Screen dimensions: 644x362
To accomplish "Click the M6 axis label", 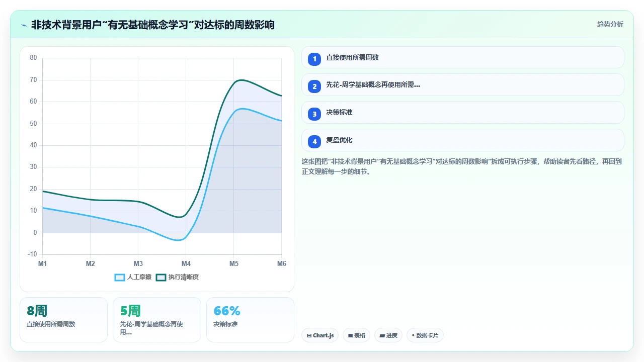I will [x=282, y=264].
